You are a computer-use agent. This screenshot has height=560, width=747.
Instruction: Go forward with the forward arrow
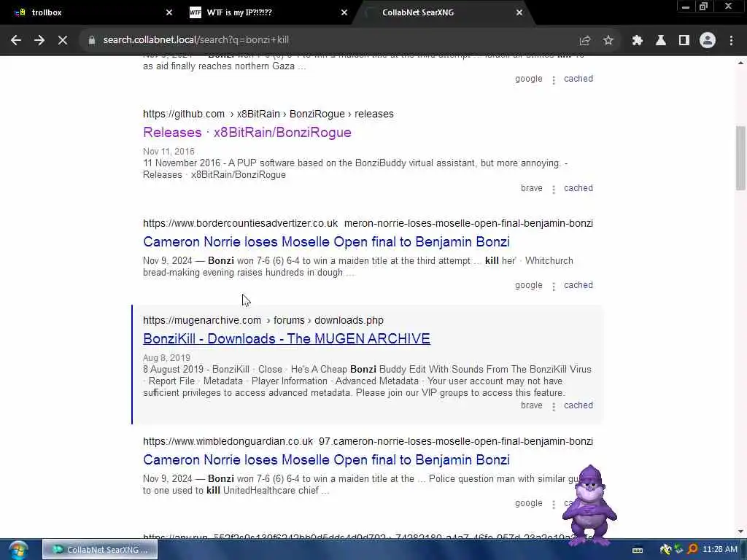point(39,41)
